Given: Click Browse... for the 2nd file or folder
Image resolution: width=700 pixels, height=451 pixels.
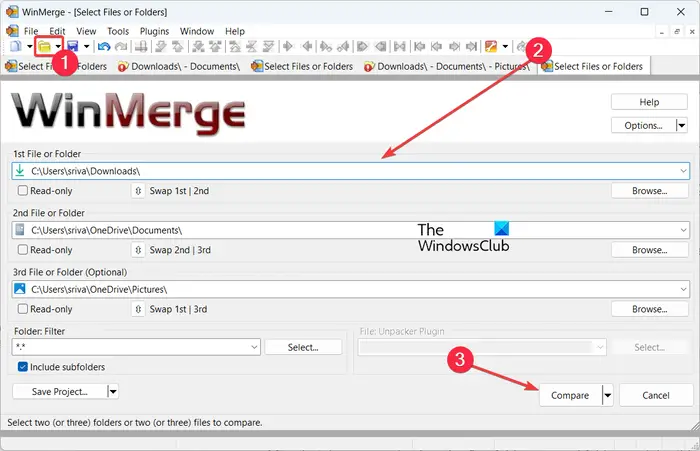Looking at the screenshot, I should [x=650, y=250].
